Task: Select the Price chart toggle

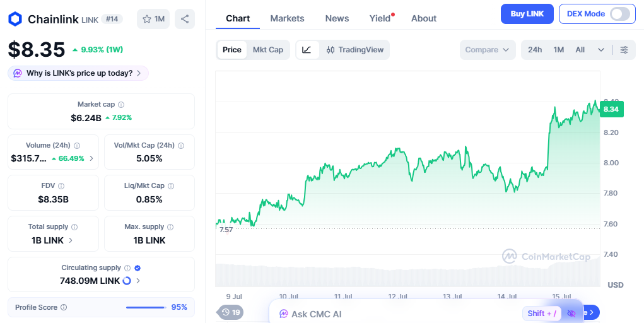Action: [232, 50]
